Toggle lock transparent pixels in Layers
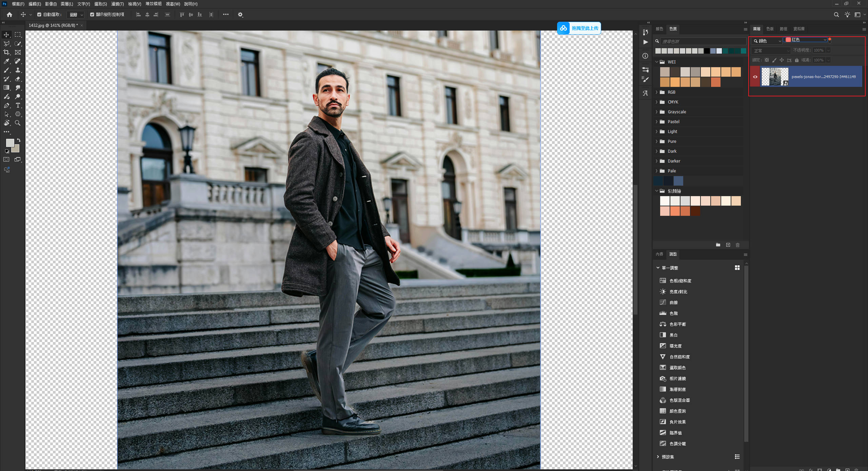This screenshot has width=868, height=471. pyautogui.click(x=767, y=60)
